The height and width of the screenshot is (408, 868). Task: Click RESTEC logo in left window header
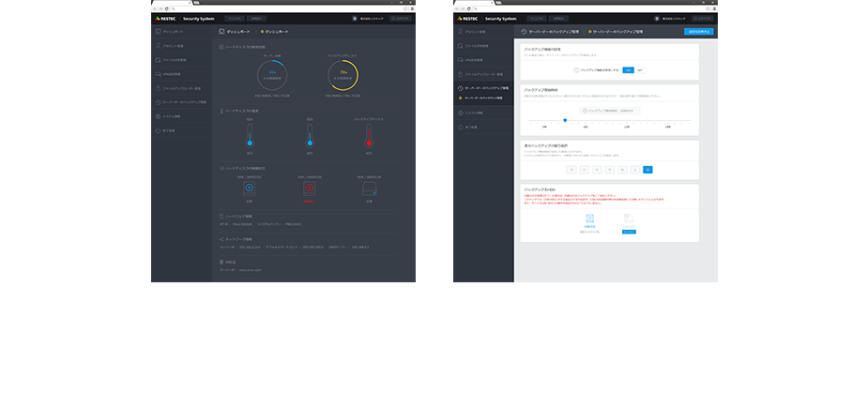165,18
